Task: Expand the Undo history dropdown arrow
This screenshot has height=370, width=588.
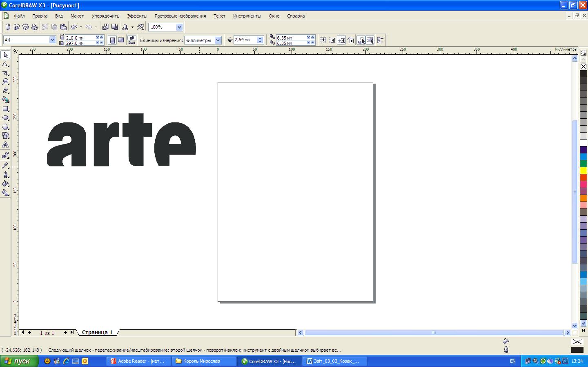Action: (81, 27)
